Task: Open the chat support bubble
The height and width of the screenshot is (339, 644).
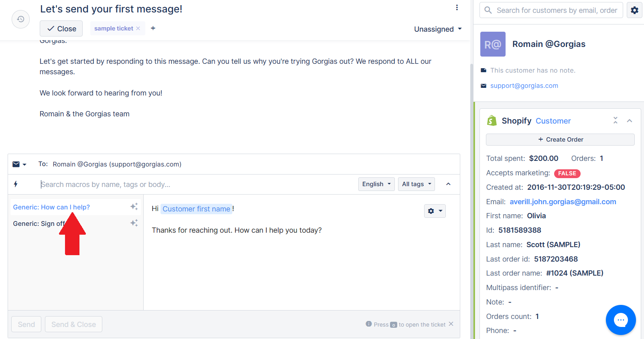Action: [x=621, y=320]
